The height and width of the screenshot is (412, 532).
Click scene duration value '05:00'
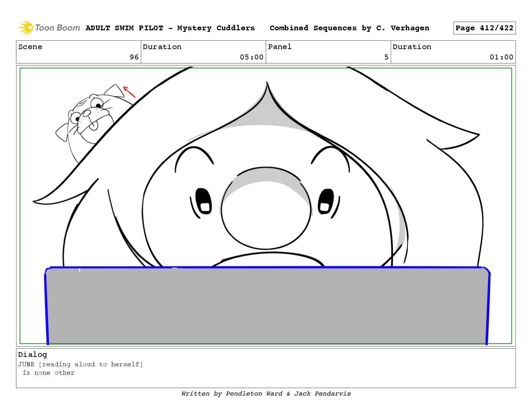click(x=252, y=57)
